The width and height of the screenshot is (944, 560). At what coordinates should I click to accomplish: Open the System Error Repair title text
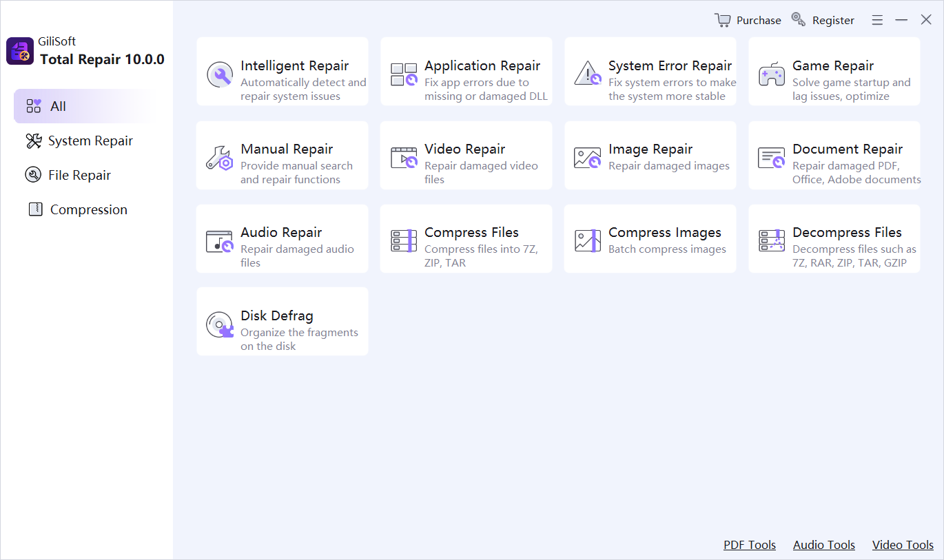tap(670, 65)
